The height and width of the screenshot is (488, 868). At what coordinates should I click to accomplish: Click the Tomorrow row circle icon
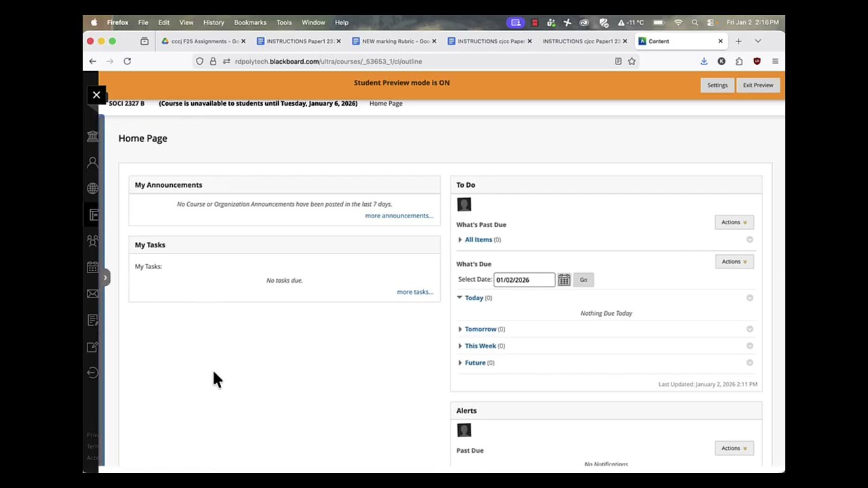(749, 329)
